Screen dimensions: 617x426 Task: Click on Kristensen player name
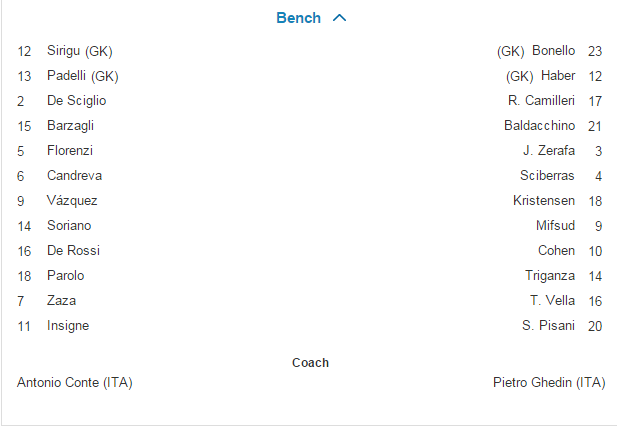tap(544, 201)
